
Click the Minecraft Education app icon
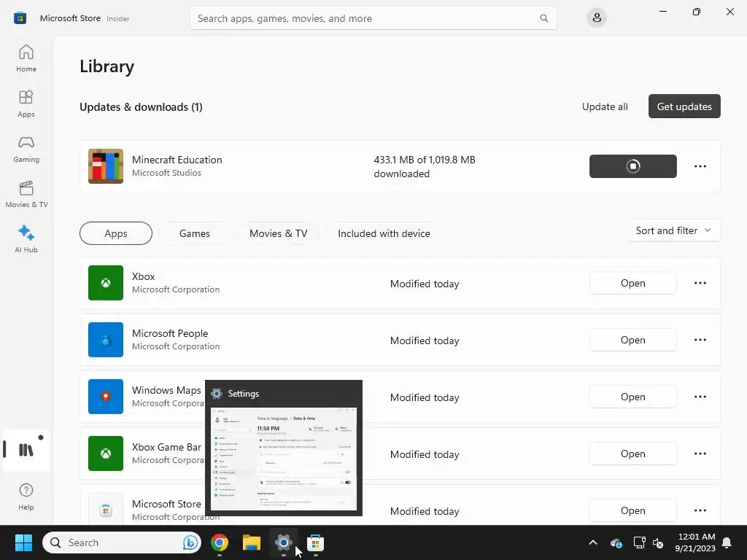(106, 166)
